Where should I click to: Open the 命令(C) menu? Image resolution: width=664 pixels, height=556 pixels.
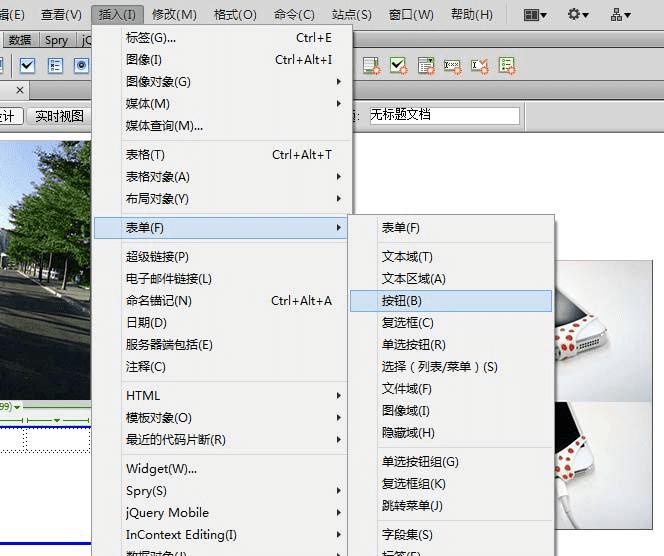(294, 15)
